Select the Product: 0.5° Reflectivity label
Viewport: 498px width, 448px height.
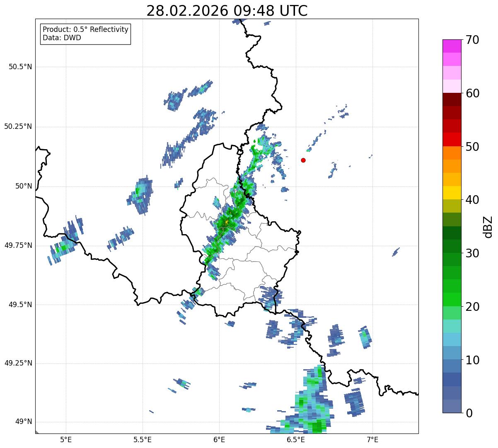(85, 29)
